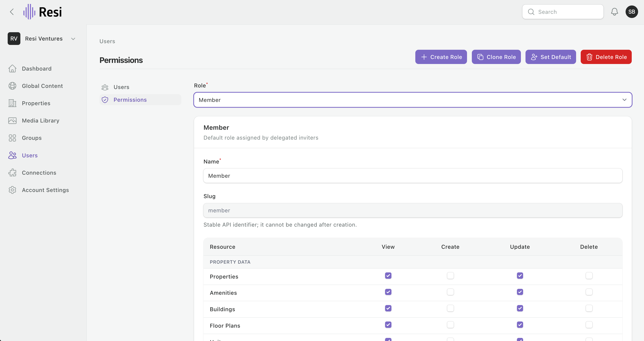
Task: Click the Buildings resource row label
Action: [x=222, y=309]
